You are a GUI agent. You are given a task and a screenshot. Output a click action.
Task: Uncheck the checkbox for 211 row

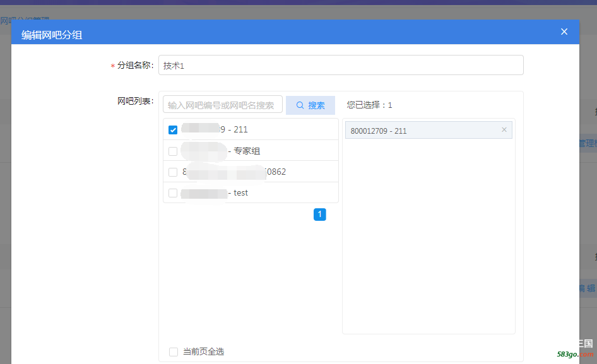point(173,130)
